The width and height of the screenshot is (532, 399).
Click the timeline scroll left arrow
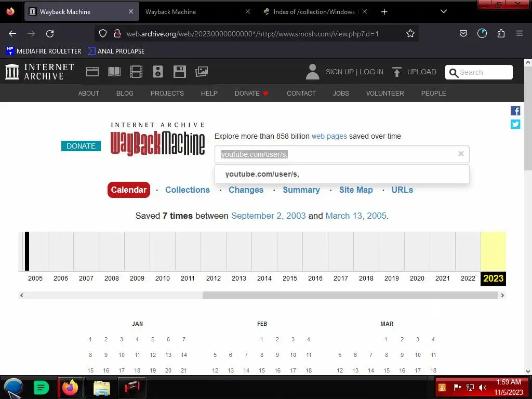[22, 296]
